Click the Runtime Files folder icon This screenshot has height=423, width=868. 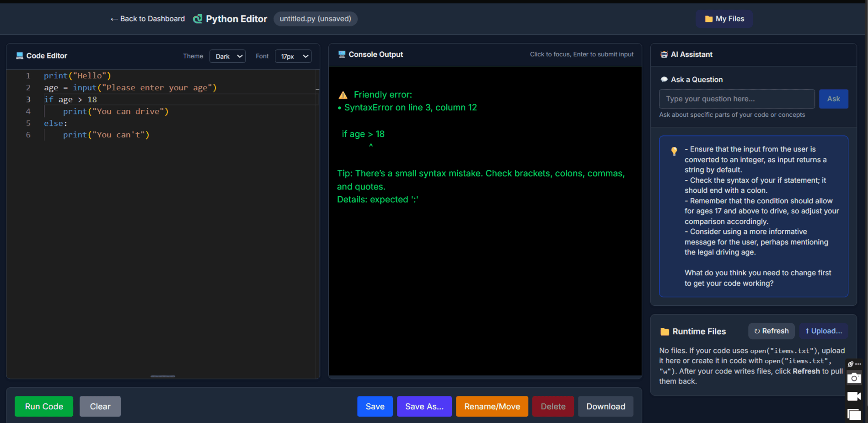click(x=664, y=331)
